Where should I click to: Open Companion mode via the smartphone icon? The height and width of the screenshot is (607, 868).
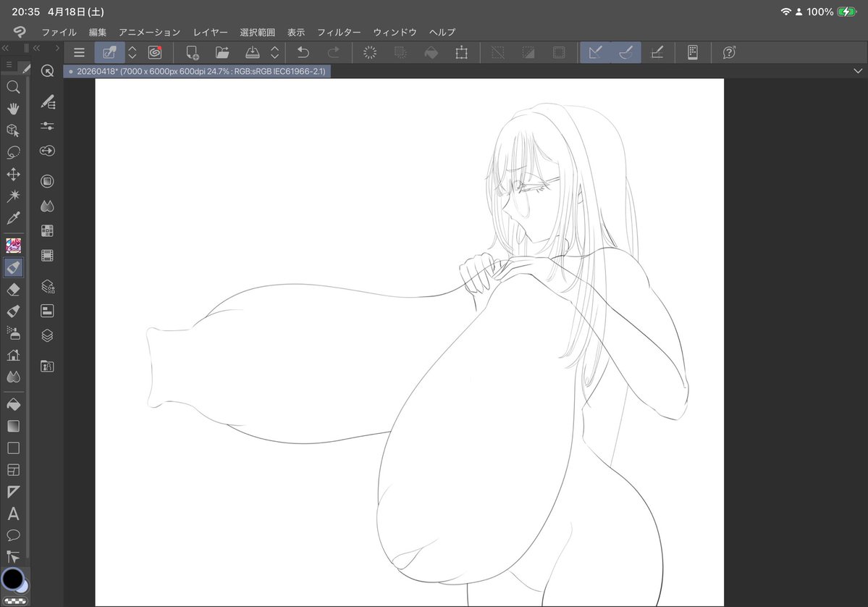click(692, 52)
